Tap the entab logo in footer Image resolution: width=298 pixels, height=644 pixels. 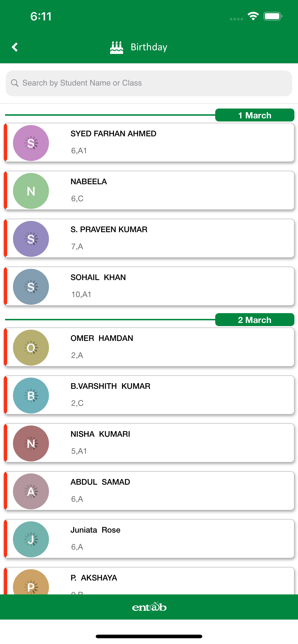149,607
